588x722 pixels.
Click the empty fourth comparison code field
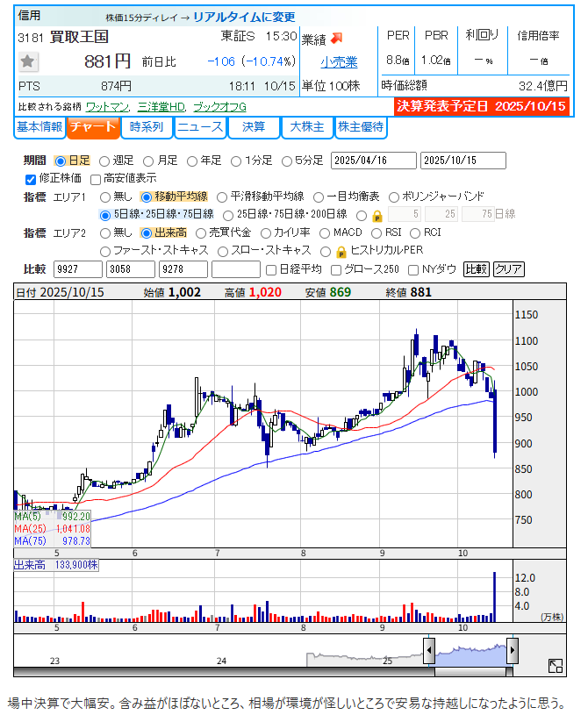(x=236, y=269)
